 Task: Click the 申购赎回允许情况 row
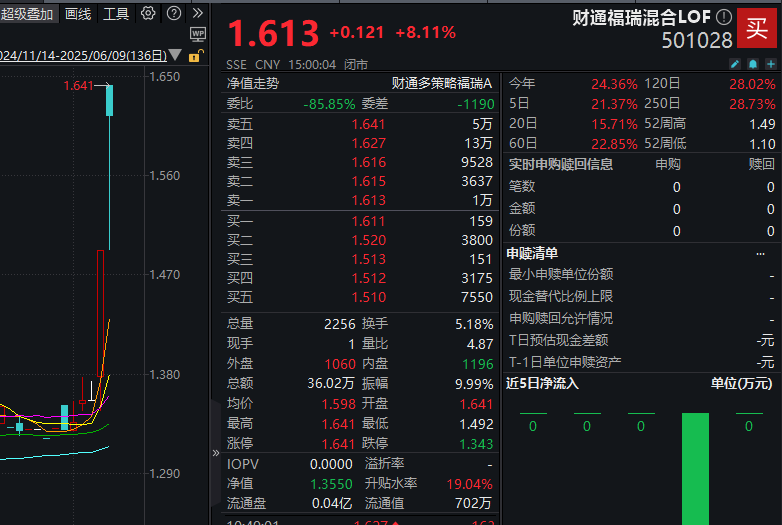(641, 318)
